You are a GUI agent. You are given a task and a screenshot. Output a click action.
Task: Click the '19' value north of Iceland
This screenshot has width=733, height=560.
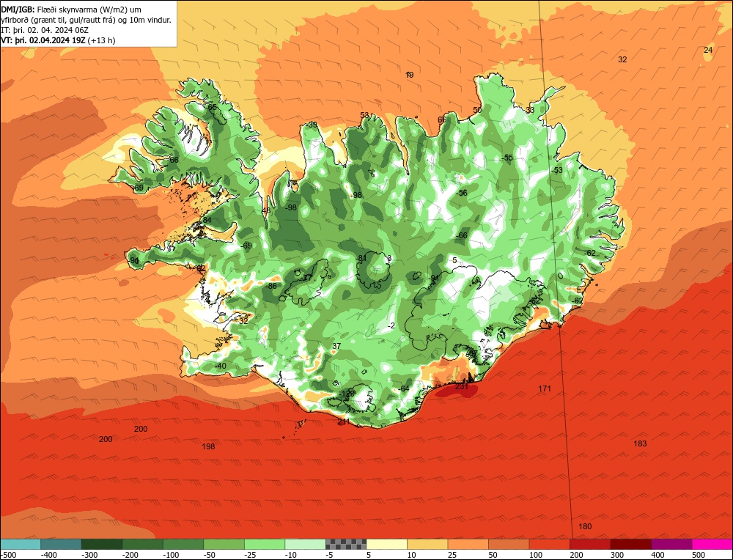pos(410,75)
